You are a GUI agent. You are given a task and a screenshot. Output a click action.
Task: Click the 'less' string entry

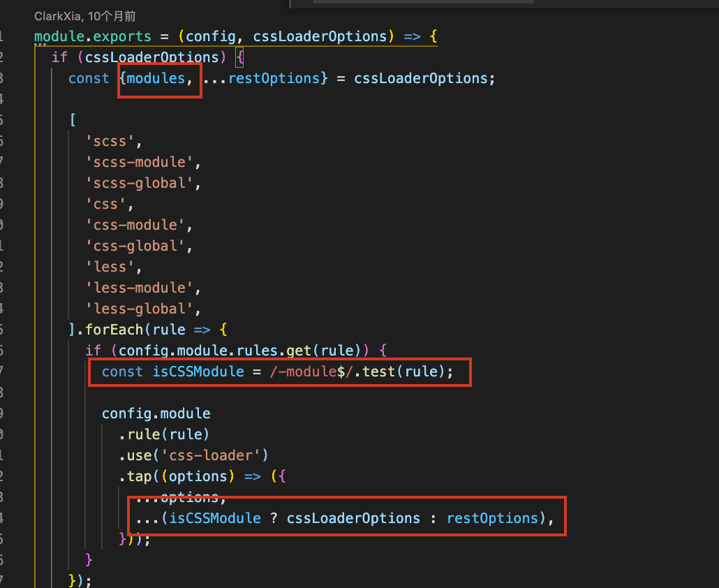110,267
